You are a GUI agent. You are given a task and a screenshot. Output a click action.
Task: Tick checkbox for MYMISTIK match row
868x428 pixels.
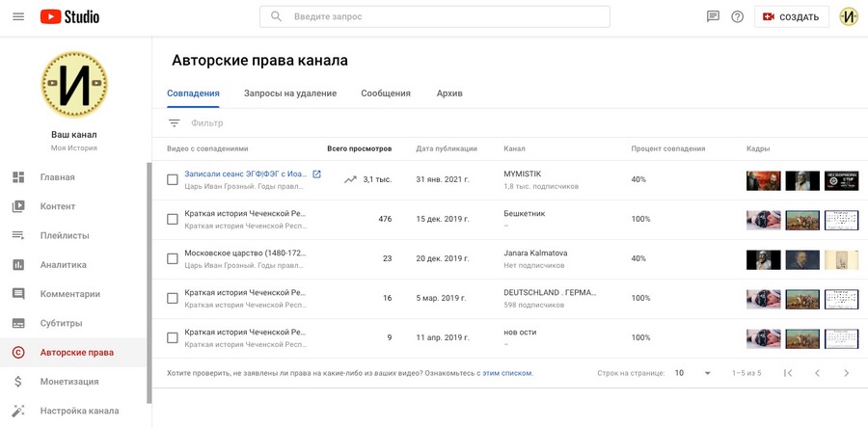click(x=173, y=179)
